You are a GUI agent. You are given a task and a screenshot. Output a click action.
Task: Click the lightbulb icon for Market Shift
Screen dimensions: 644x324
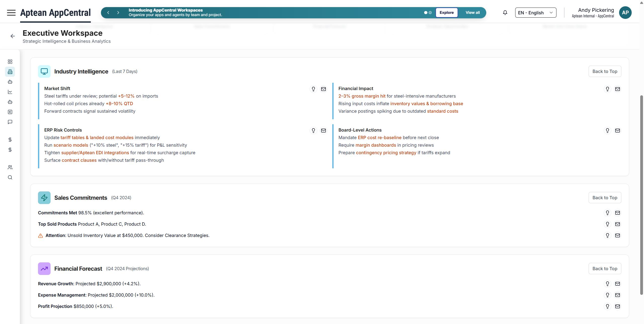(313, 89)
